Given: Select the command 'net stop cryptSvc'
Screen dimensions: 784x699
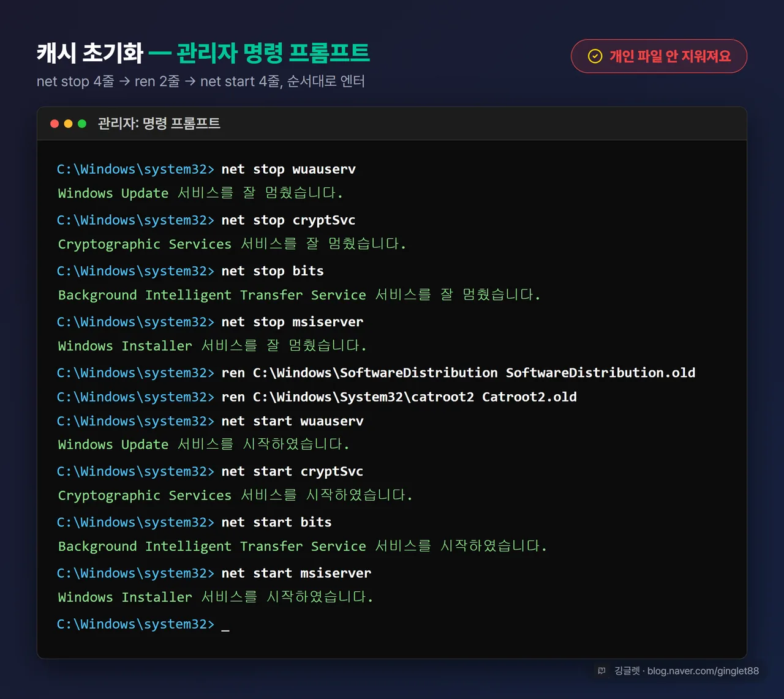Looking at the screenshot, I should point(288,220).
